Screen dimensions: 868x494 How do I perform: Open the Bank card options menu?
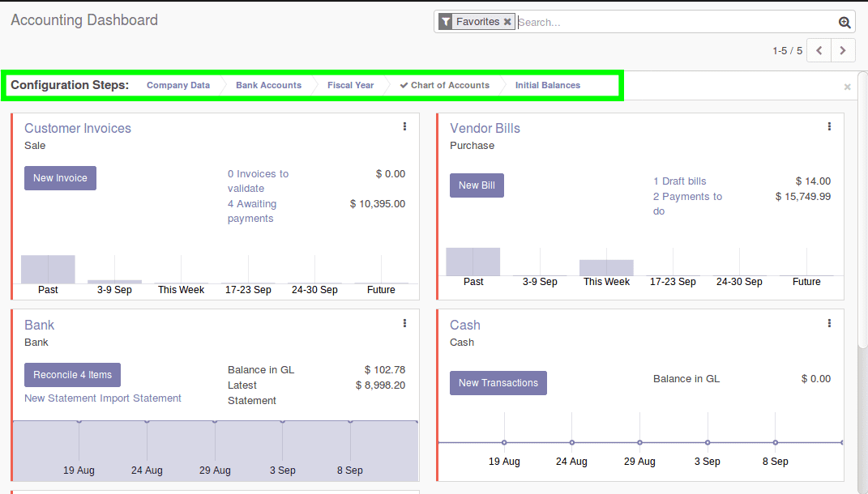pyautogui.click(x=404, y=323)
